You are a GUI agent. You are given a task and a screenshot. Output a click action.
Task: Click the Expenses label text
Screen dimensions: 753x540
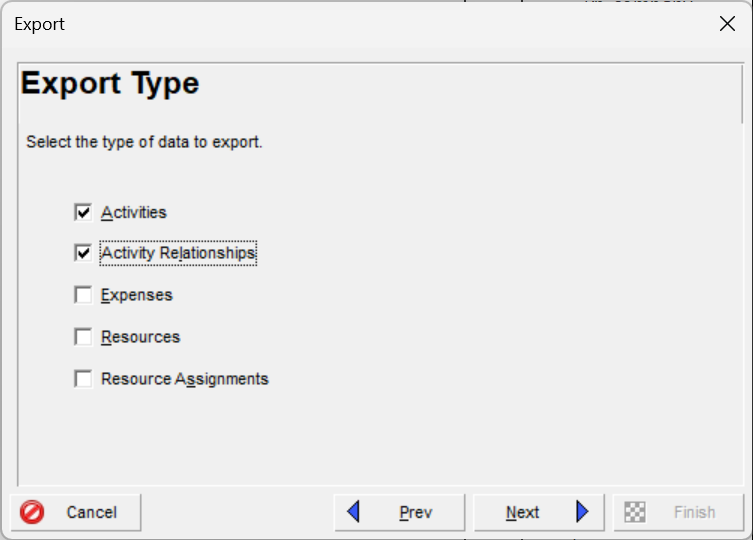(x=137, y=295)
